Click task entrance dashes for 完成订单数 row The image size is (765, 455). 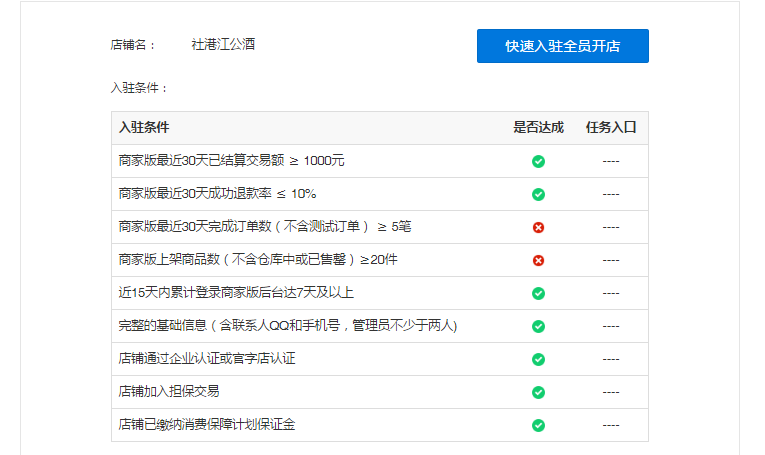pyautogui.click(x=610, y=227)
